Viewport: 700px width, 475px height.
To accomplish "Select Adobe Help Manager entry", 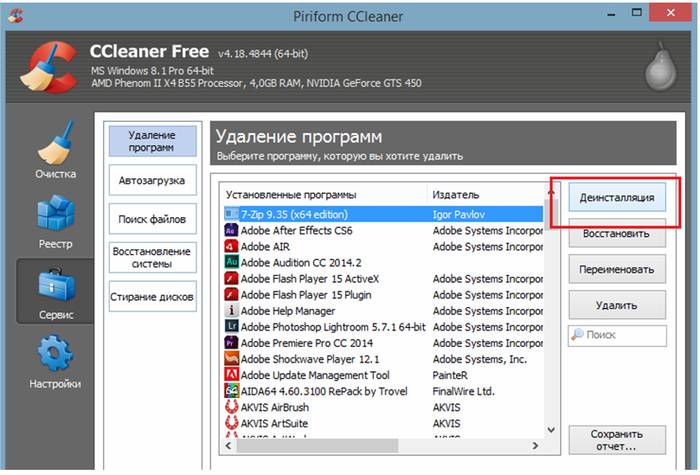I will coord(383,310).
